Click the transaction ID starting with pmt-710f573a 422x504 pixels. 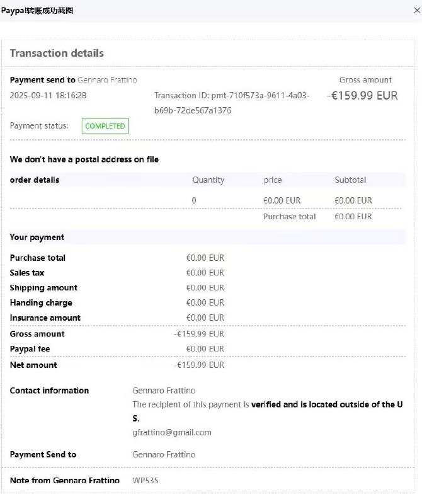point(231,103)
